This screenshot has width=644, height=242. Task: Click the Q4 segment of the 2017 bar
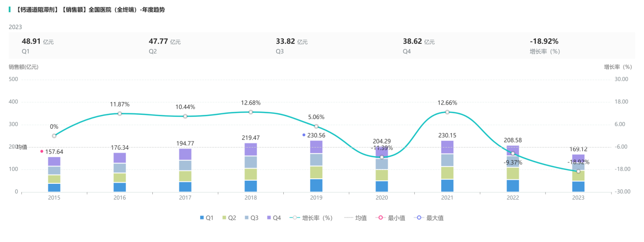point(185,154)
